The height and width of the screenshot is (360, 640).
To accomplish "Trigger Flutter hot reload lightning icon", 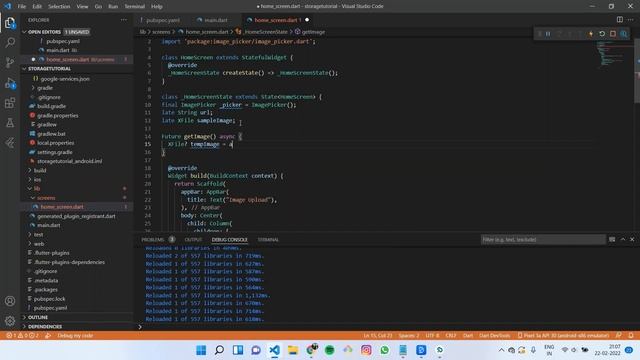I will coord(591,34).
